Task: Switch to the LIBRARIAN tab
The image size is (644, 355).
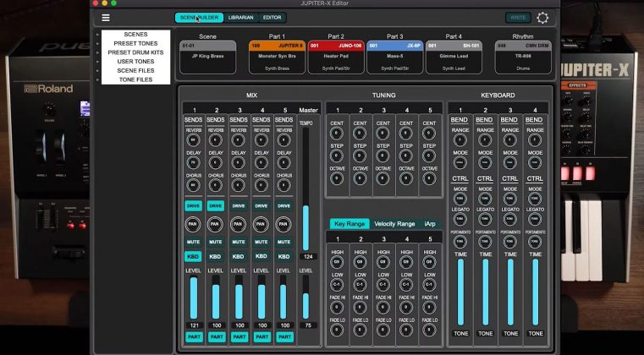Action: pos(240,18)
